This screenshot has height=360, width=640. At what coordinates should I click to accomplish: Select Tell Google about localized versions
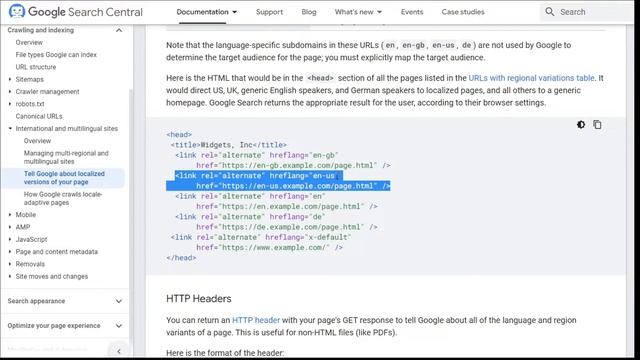[64, 178]
